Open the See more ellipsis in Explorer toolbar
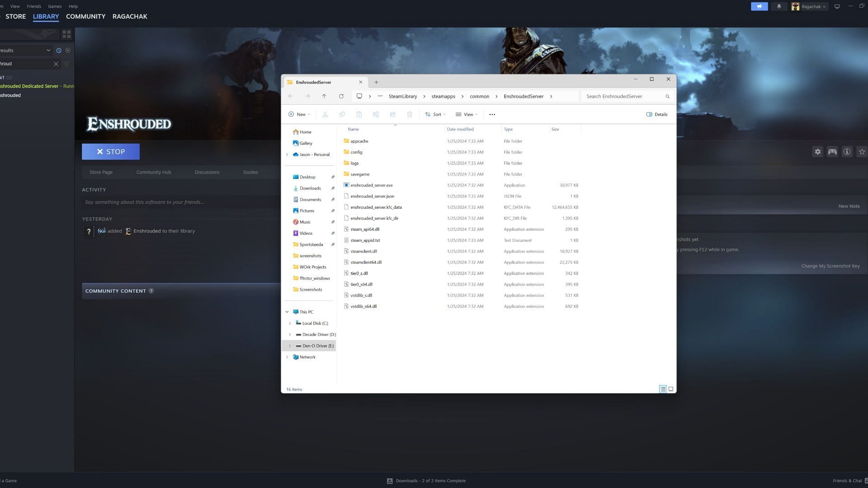This screenshot has width=868, height=488. coord(492,114)
